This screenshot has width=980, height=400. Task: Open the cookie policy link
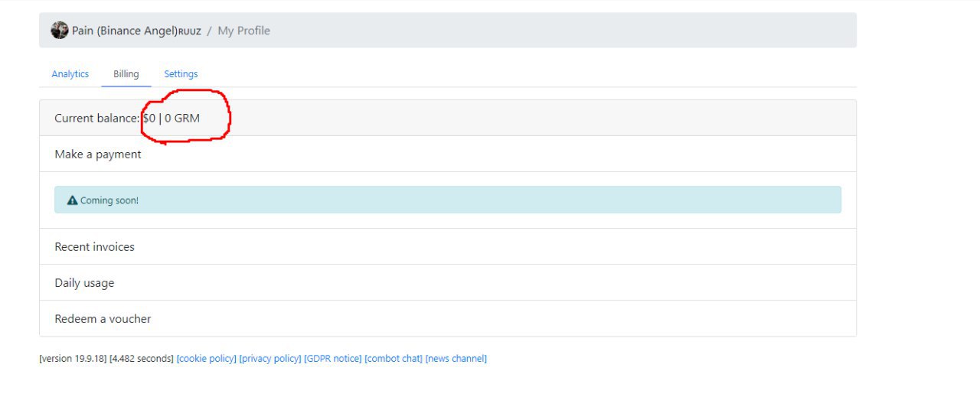point(207,359)
